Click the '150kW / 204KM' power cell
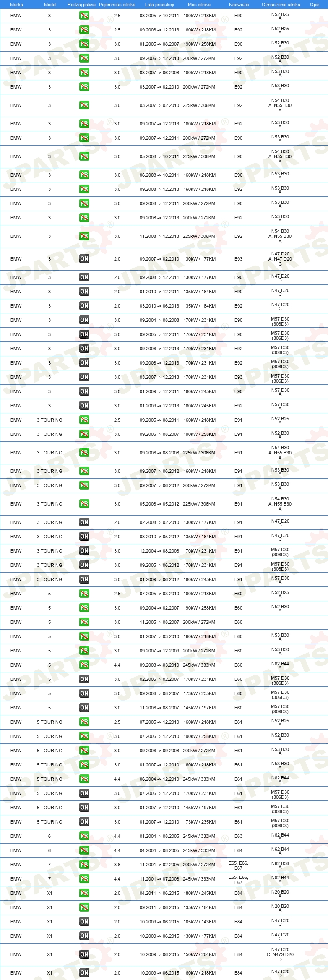 [199, 954]
